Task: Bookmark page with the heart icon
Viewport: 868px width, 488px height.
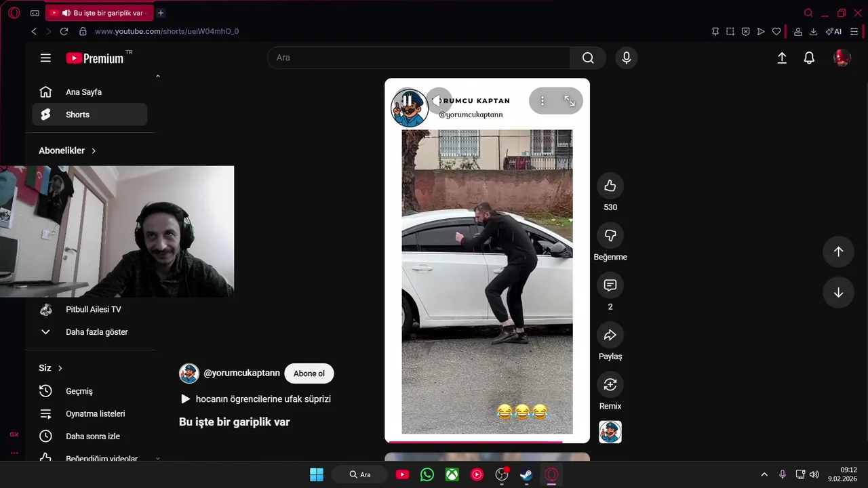Action: click(776, 31)
